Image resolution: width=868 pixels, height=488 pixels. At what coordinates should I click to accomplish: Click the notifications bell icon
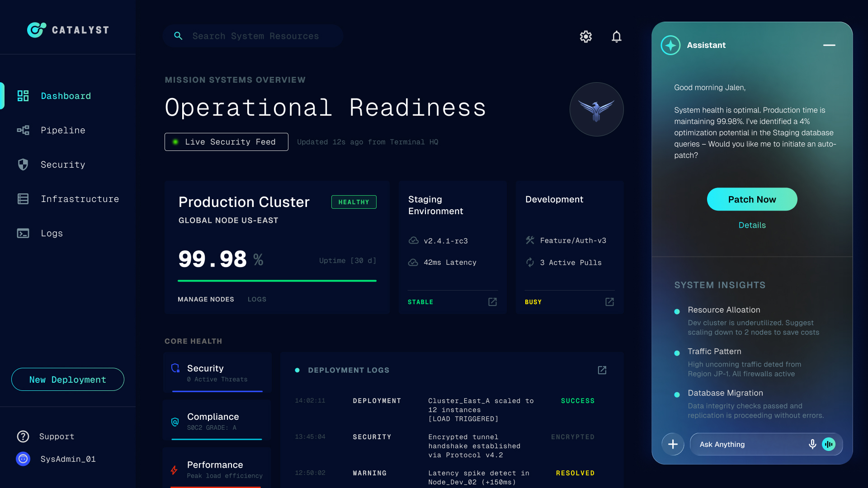(x=617, y=37)
